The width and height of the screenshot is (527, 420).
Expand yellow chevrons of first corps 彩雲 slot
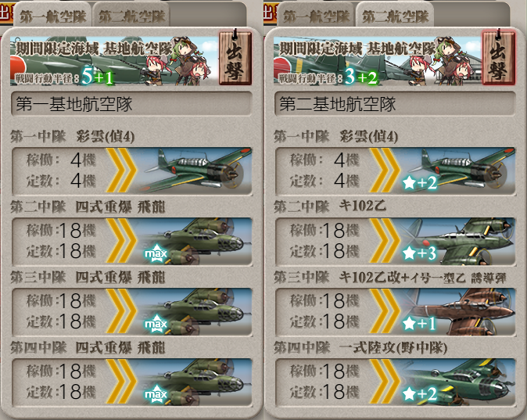tap(121, 171)
